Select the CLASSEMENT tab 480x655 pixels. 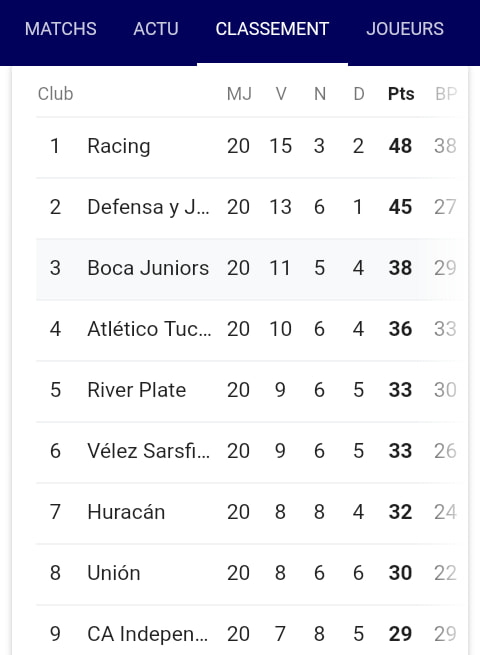point(272,29)
